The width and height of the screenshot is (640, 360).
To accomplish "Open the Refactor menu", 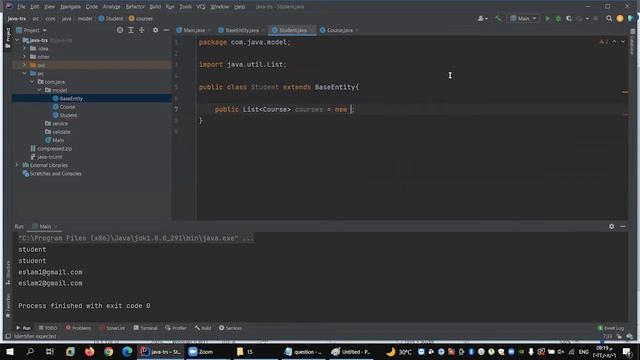I will [135, 7].
